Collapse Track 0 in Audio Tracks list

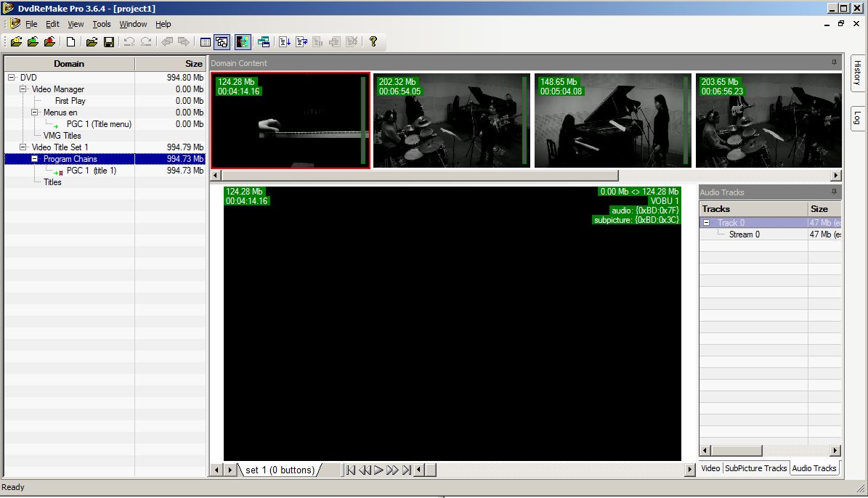coord(706,222)
